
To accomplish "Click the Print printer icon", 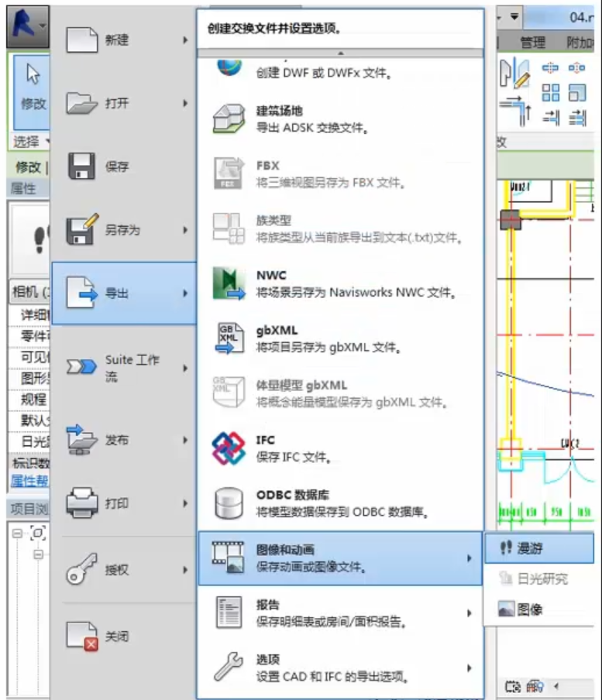I will click(82, 504).
